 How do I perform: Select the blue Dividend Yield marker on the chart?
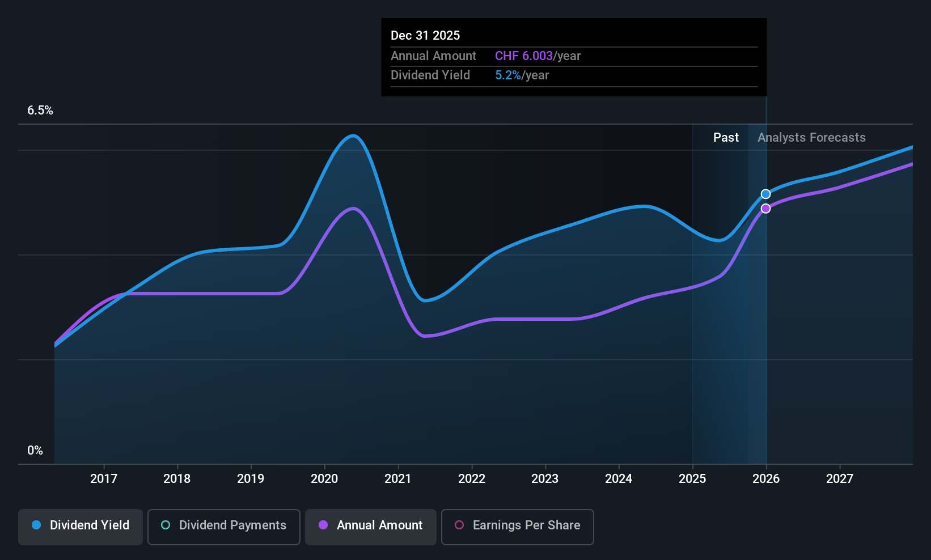point(765,194)
